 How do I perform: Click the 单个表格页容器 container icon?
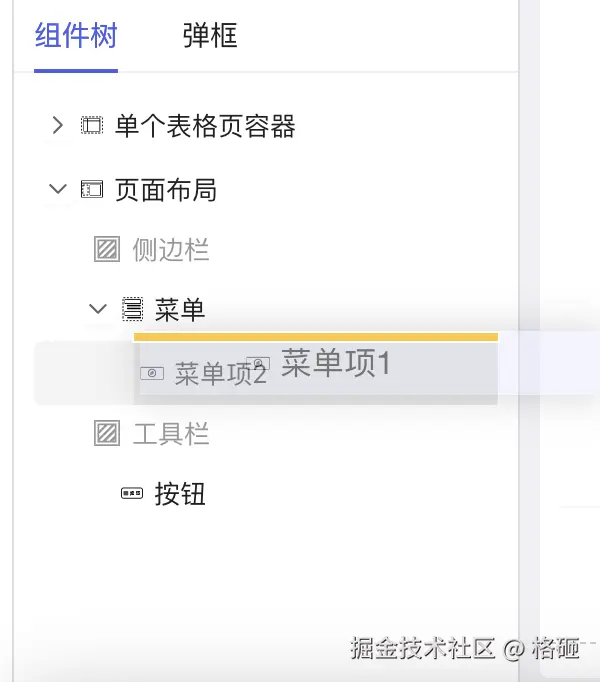[92, 126]
